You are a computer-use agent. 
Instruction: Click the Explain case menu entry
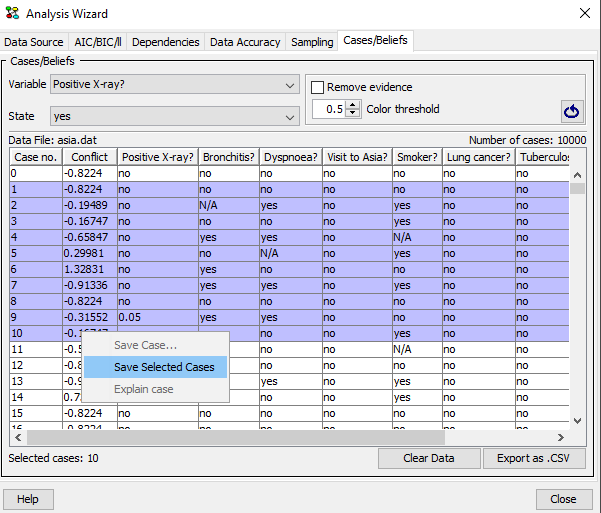(156, 389)
